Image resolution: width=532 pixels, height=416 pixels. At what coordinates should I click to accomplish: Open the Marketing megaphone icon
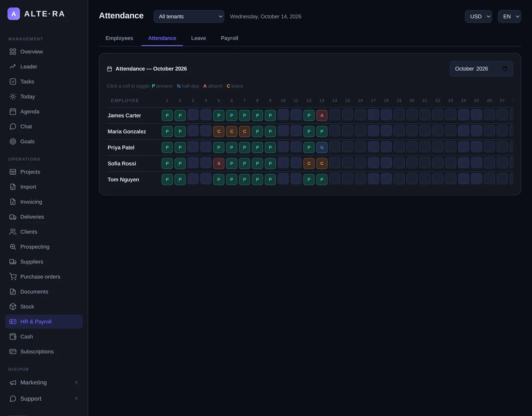[x=13, y=382]
